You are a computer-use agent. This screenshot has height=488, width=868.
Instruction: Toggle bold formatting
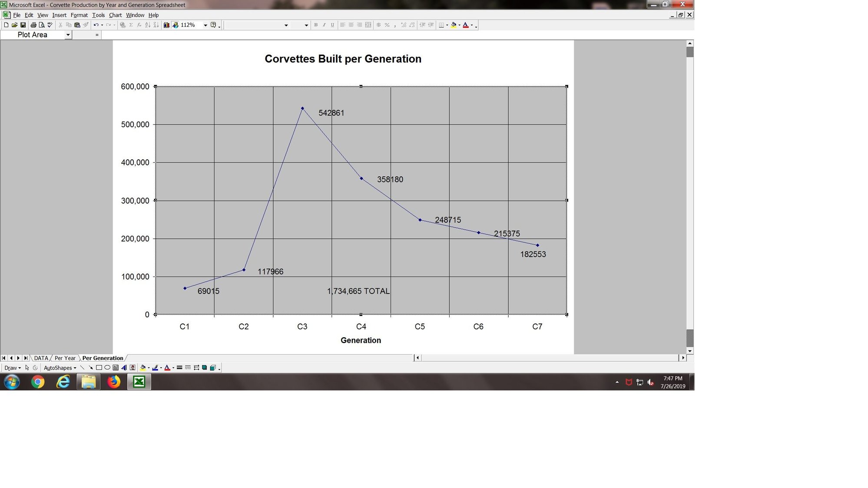(316, 25)
